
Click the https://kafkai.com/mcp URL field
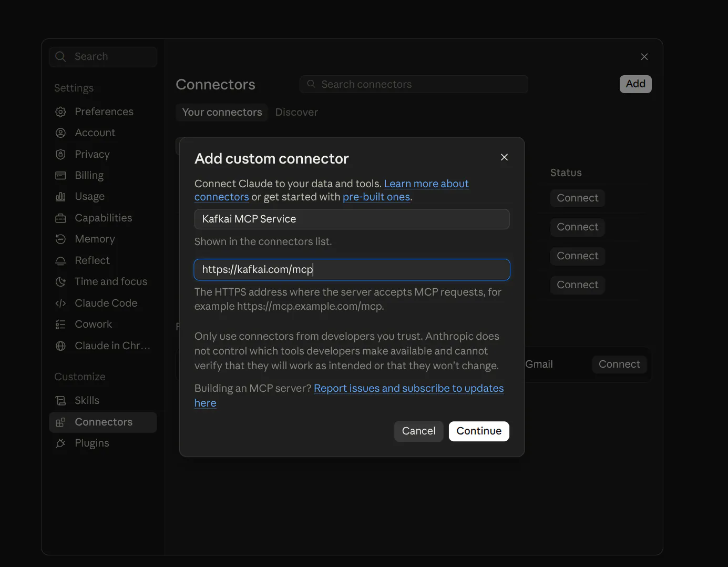click(352, 270)
